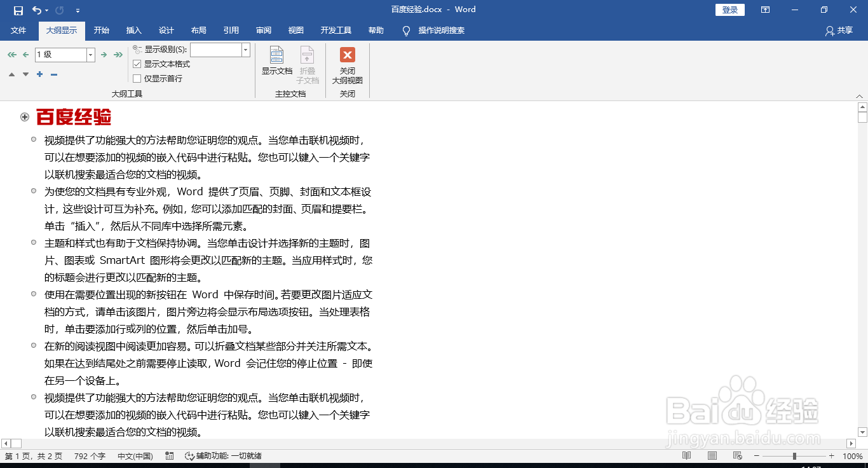This screenshot has width=868, height=468.
Task: Click the vertical scrollbar up arrow
Action: 862,107
